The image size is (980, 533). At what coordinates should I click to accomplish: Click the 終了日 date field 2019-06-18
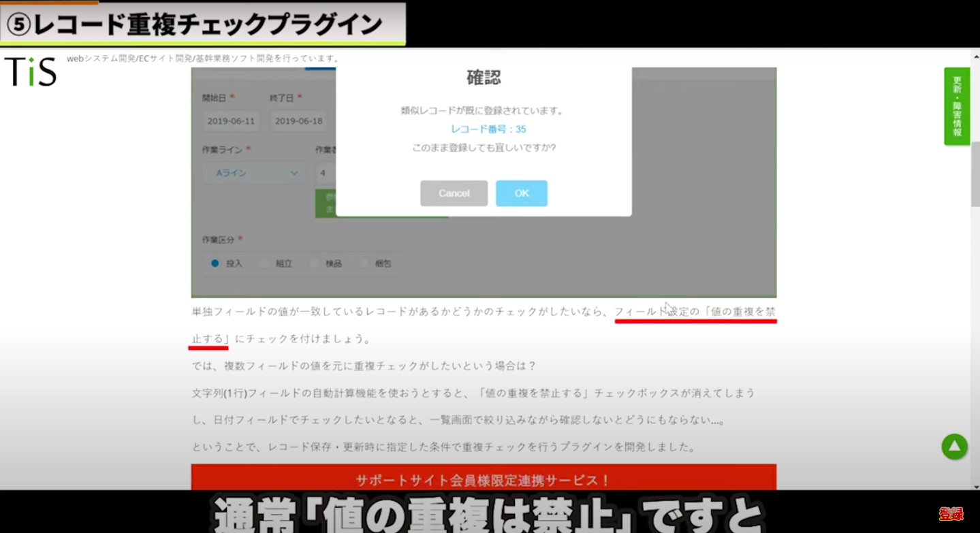tap(298, 121)
